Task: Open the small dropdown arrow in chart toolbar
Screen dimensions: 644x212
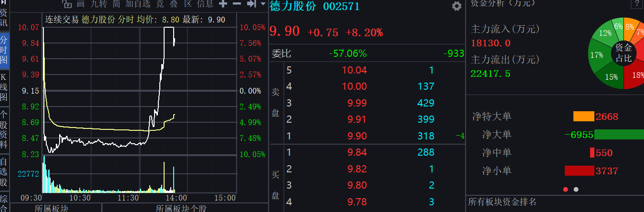Action: click(x=263, y=4)
